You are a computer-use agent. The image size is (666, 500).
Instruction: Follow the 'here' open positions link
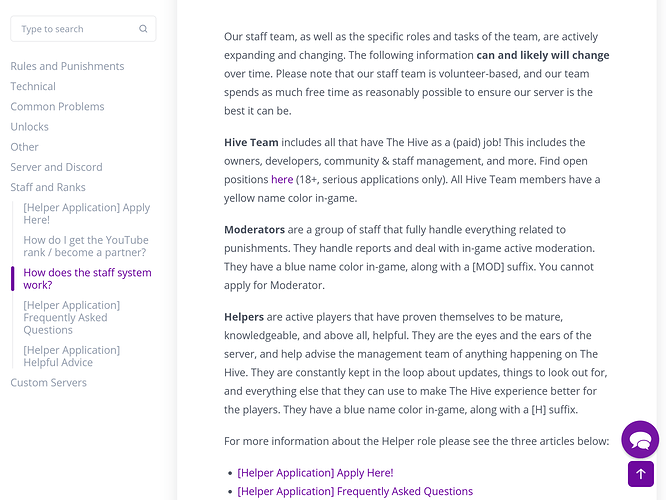[x=282, y=180]
